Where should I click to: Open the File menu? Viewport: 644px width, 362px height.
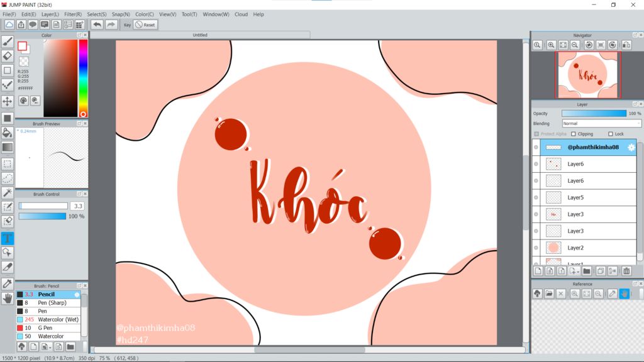9,14
